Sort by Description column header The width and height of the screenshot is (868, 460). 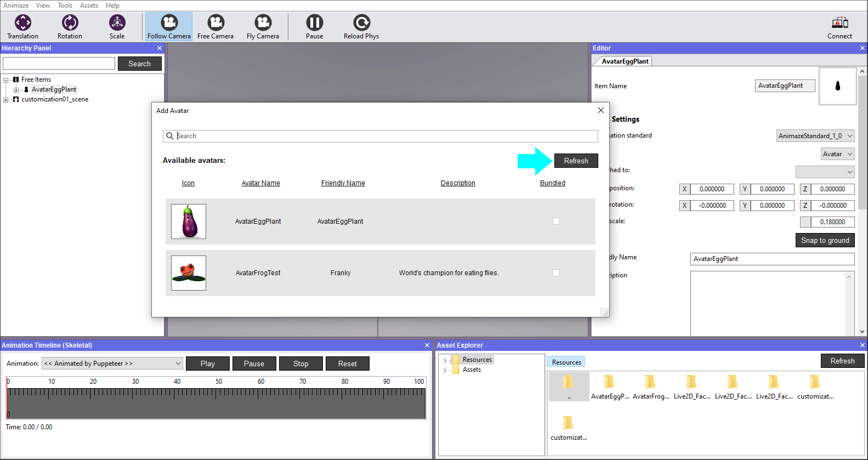point(458,183)
